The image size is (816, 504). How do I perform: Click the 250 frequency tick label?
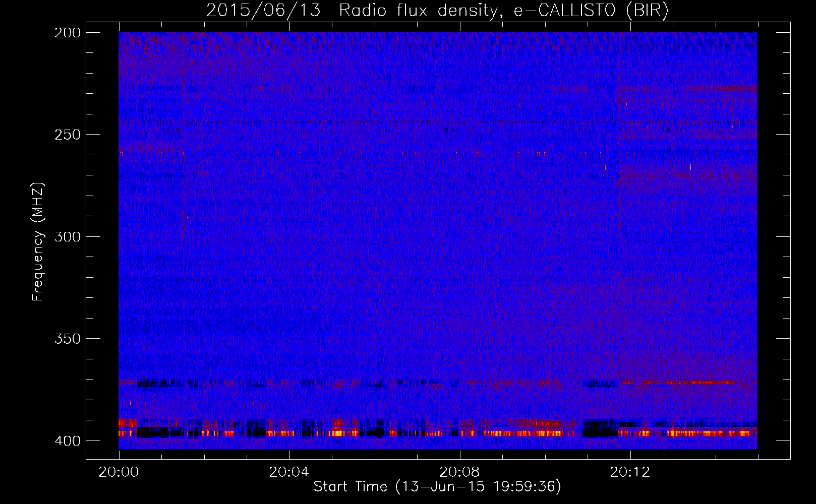[x=68, y=135]
